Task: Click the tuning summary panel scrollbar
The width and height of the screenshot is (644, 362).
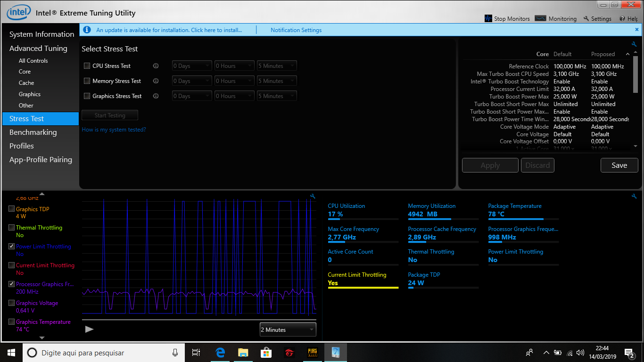Action: (636, 74)
